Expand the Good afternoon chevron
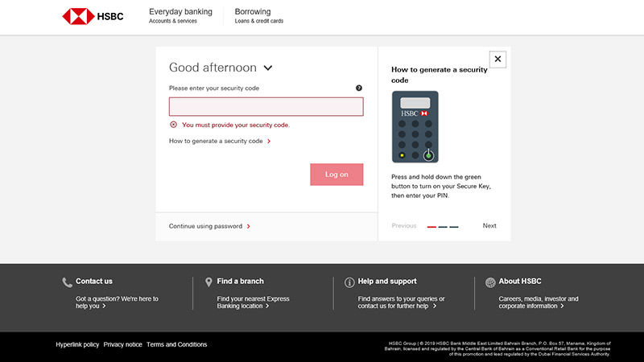644x362 pixels. [268, 68]
